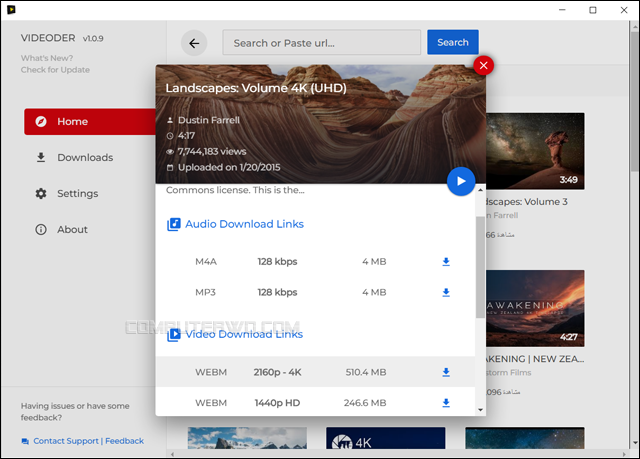Click the main window vertical scrollbar
This screenshot has height=459, width=640.
coord(635,102)
